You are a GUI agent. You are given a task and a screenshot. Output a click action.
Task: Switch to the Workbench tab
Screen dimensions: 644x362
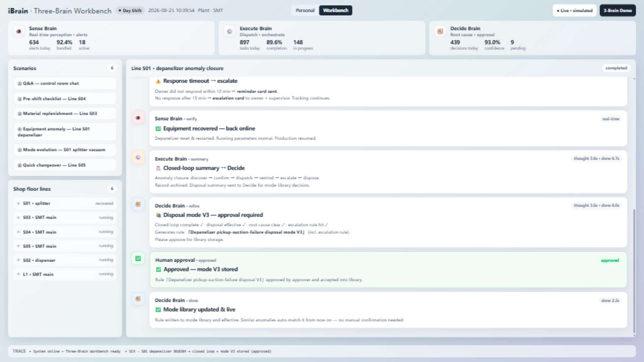click(335, 10)
